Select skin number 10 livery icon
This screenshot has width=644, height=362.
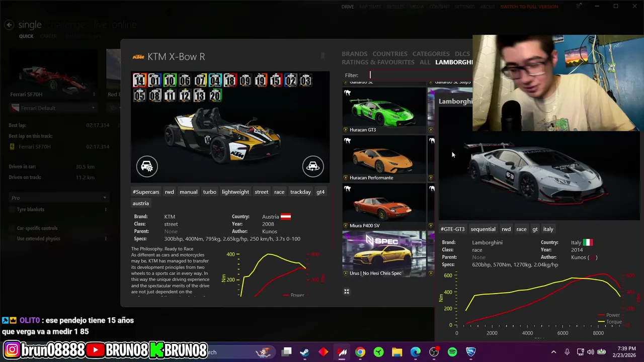(170, 80)
